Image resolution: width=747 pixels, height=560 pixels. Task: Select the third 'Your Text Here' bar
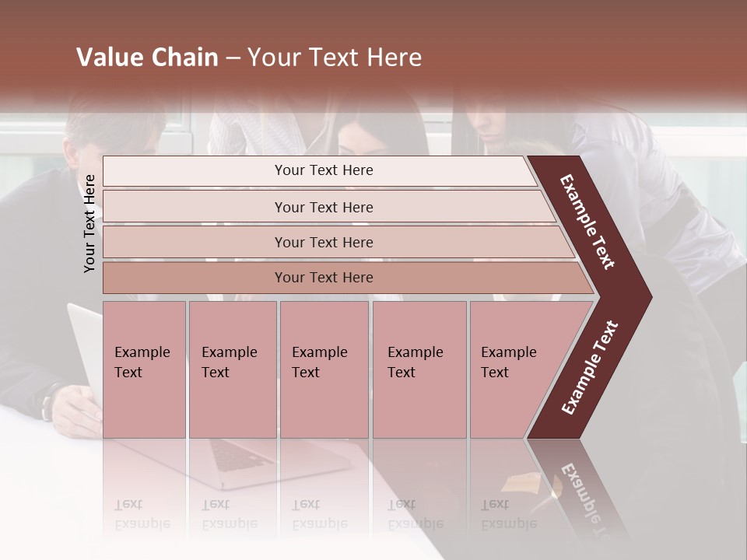pos(338,242)
